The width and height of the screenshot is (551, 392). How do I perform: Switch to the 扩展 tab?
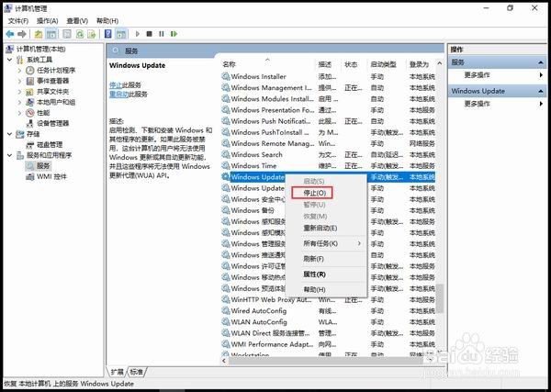(118, 372)
